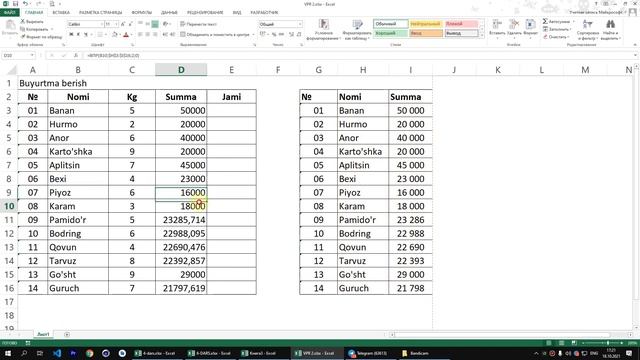The width and height of the screenshot is (640, 360).
Task: Click the red font color A icon
Action: (126, 35)
